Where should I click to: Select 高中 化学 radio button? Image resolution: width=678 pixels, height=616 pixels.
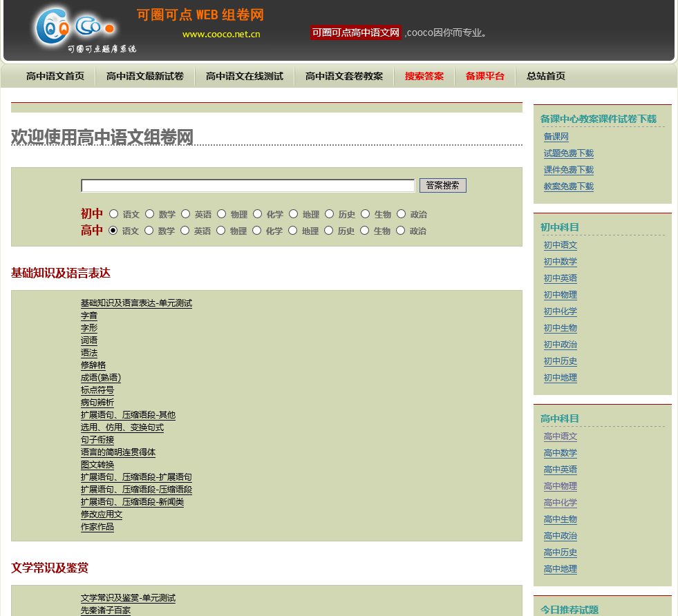[256, 230]
